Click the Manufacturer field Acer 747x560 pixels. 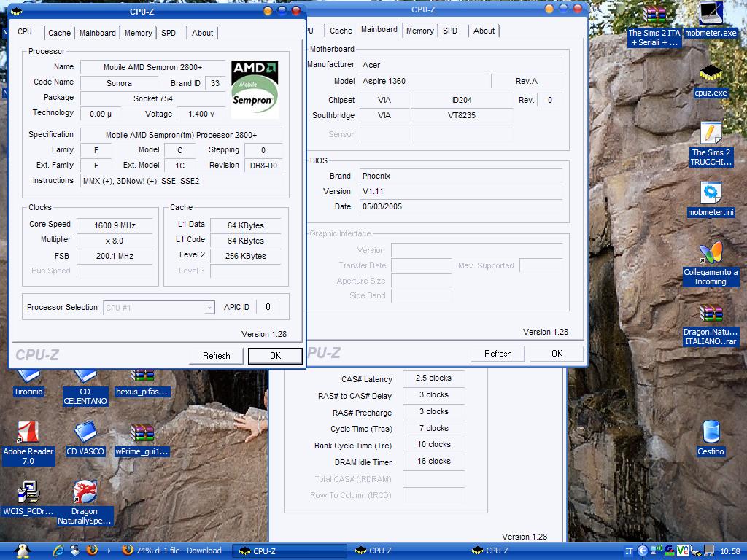pyautogui.click(x=461, y=65)
